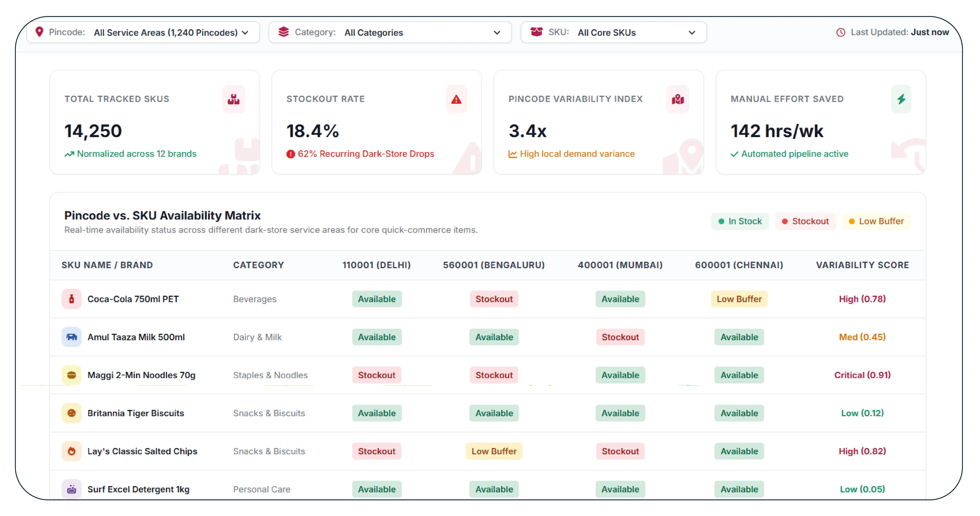Click the warning triangle icon on Stockout Rate card
Viewport: 980px width, 516px height.
click(x=456, y=99)
